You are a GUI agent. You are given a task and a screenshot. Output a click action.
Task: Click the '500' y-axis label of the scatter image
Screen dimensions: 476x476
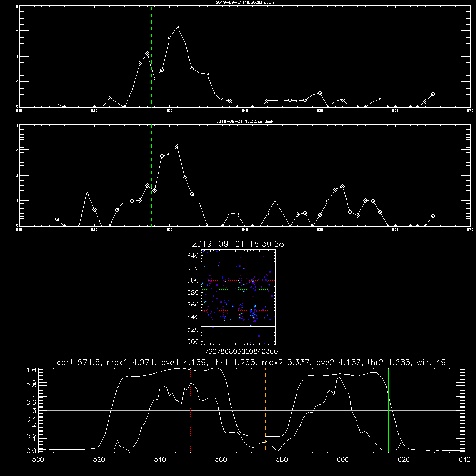tap(193, 342)
